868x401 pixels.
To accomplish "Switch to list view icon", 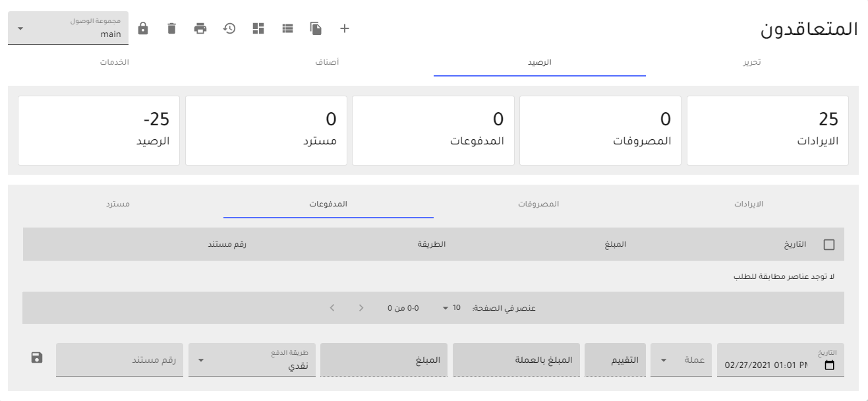I will click(287, 28).
